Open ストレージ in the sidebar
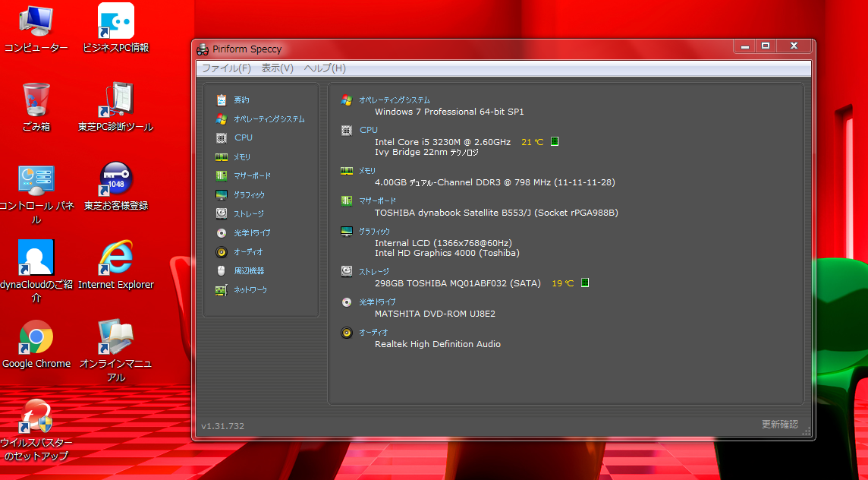This screenshot has height=480, width=868. coord(240,214)
